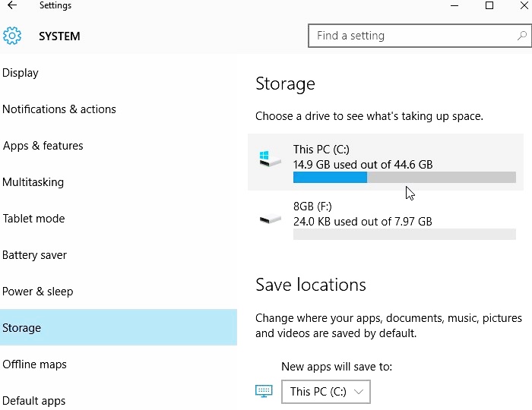Click the 8GB (F:) drive icon
532x410 pixels.
tap(270, 219)
